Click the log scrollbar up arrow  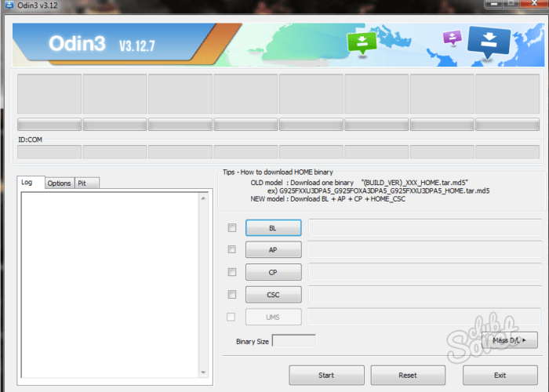pyautogui.click(x=203, y=198)
